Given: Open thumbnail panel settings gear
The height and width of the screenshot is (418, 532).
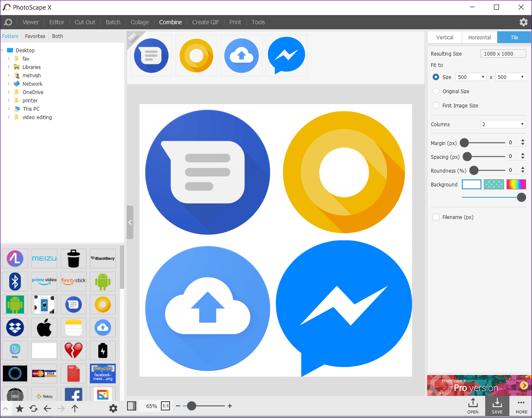Looking at the screenshot, I should 113,408.
